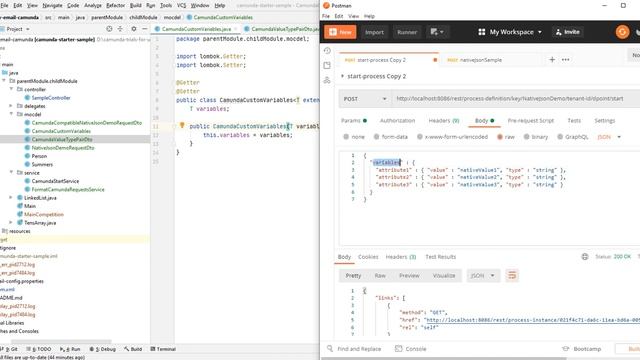Click the new window icon in Postman header
Image resolution: width=640 pixels, height=360 pixels.
[x=436, y=32]
